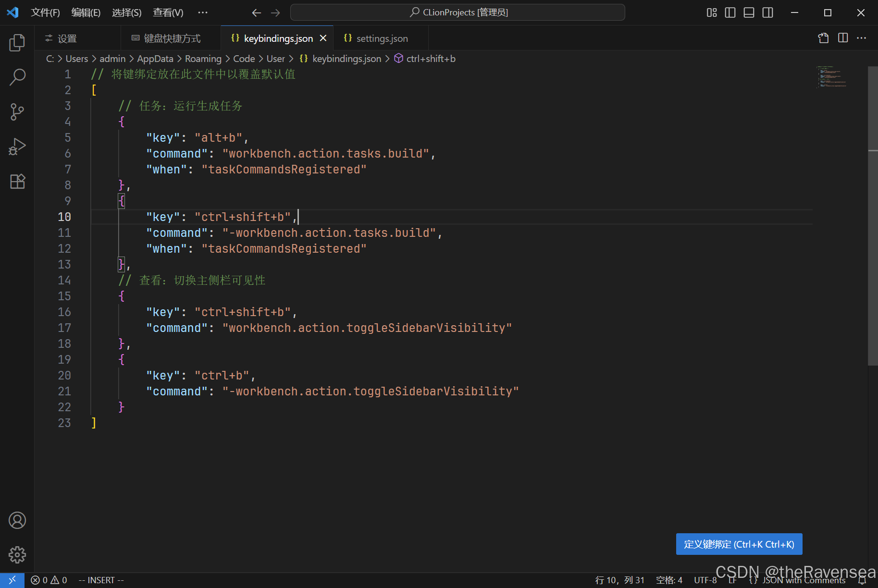Image resolution: width=878 pixels, height=588 pixels.
Task: Go forward with the right arrow
Action: pos(275,13)
